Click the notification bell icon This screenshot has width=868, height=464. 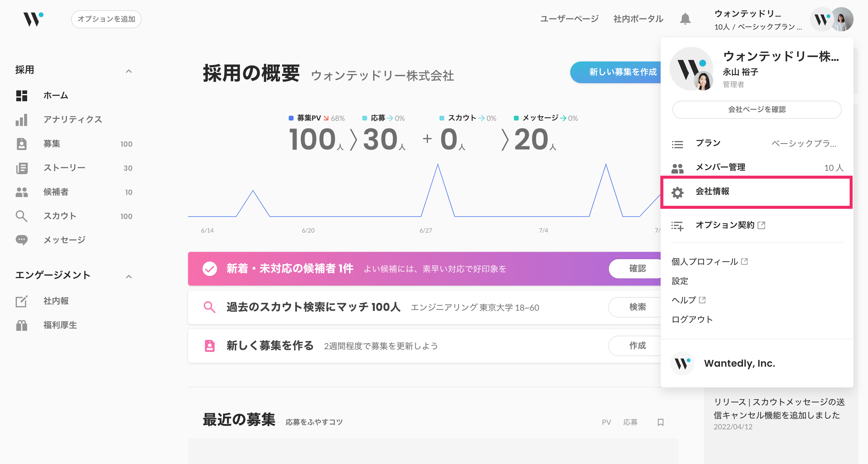685,19
